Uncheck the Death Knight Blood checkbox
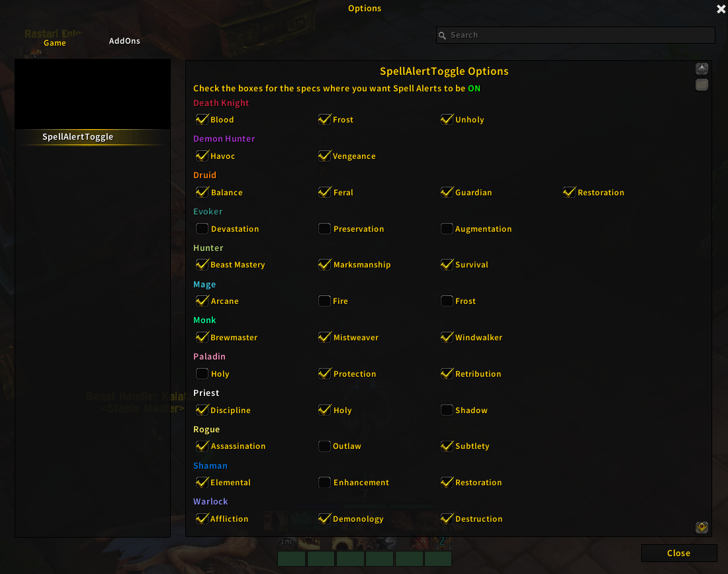Image resolution: width=728 pixels, height=574 pixels. [202, 119]
